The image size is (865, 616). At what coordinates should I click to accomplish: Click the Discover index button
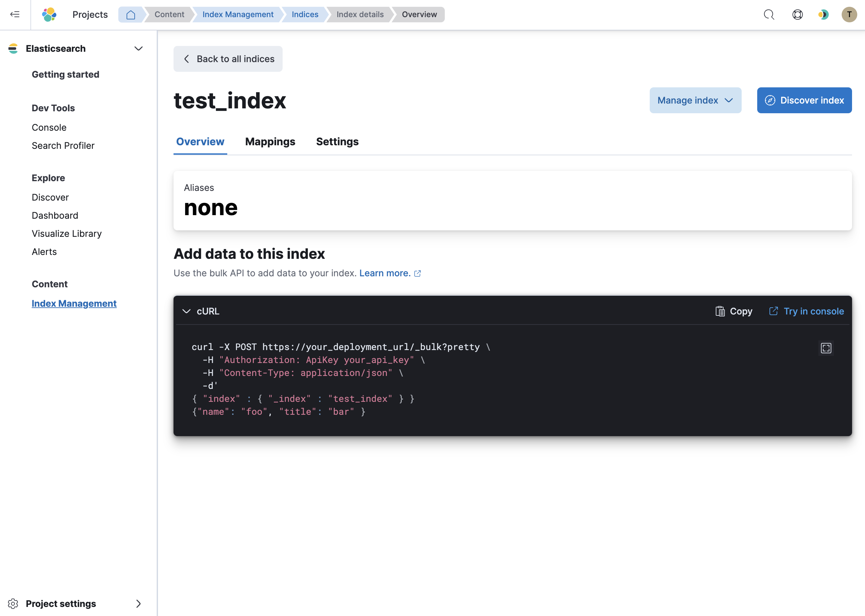point(804,100)
